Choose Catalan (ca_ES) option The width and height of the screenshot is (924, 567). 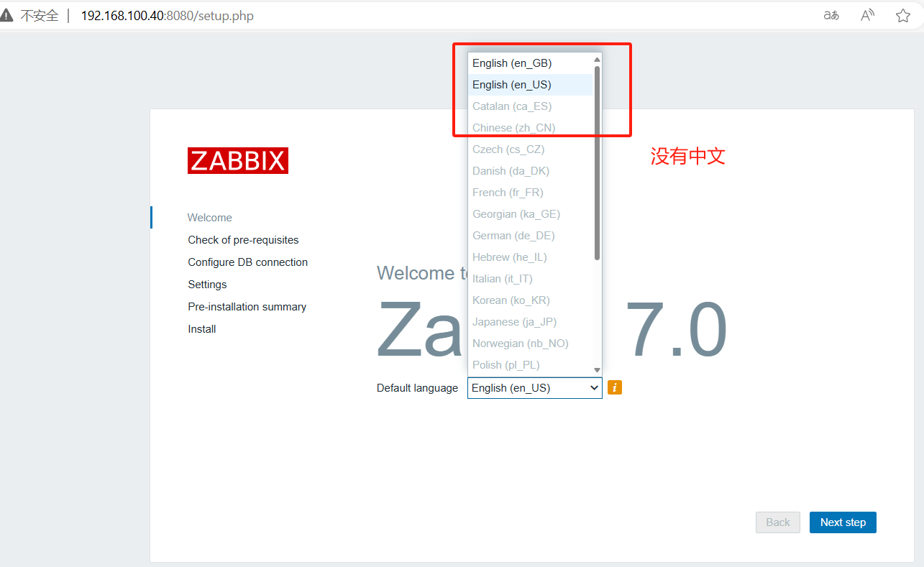click(530, 106)
